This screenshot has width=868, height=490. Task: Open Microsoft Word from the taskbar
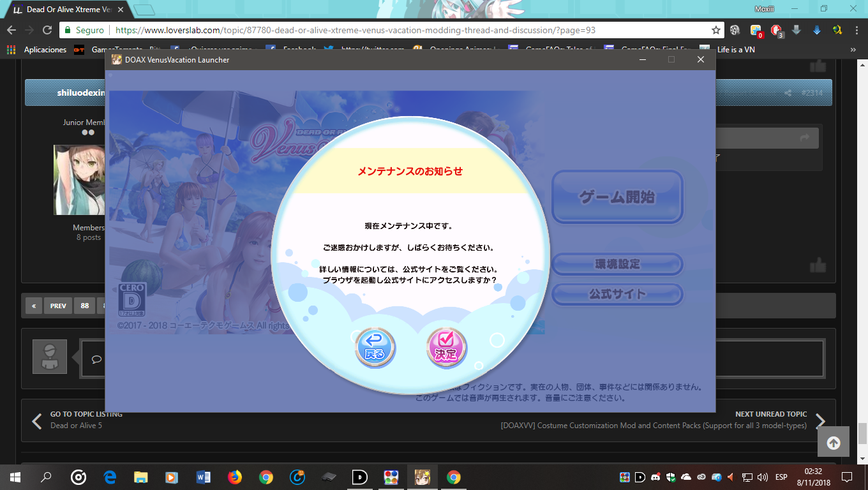[x=204, y=477]
